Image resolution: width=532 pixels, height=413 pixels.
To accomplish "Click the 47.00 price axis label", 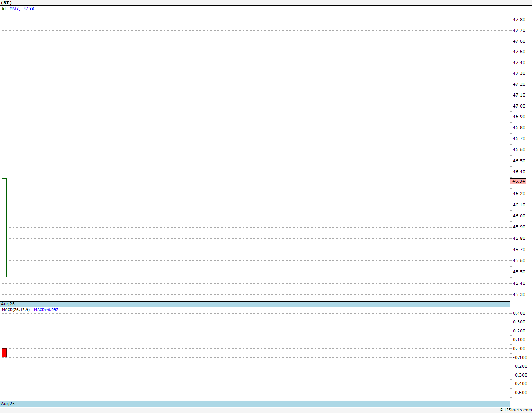I will [x=519, y=106].
